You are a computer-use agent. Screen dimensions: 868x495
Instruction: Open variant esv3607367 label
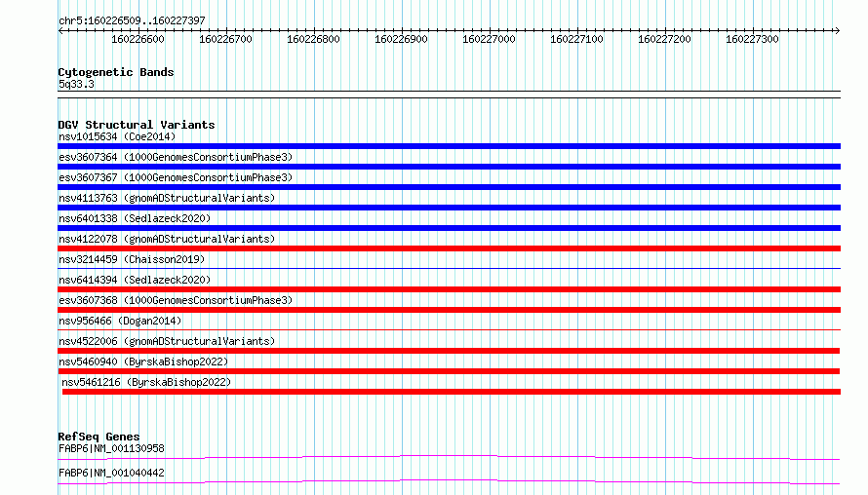coord(176,177)
